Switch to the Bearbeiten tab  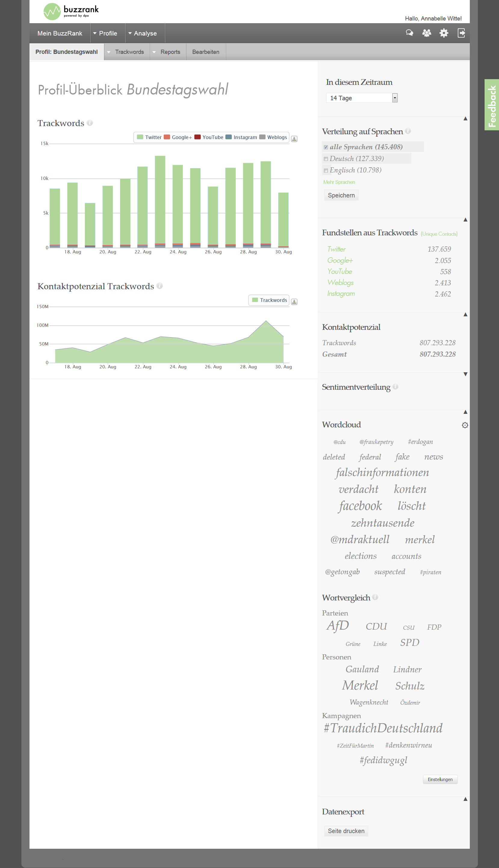point(206,52)
